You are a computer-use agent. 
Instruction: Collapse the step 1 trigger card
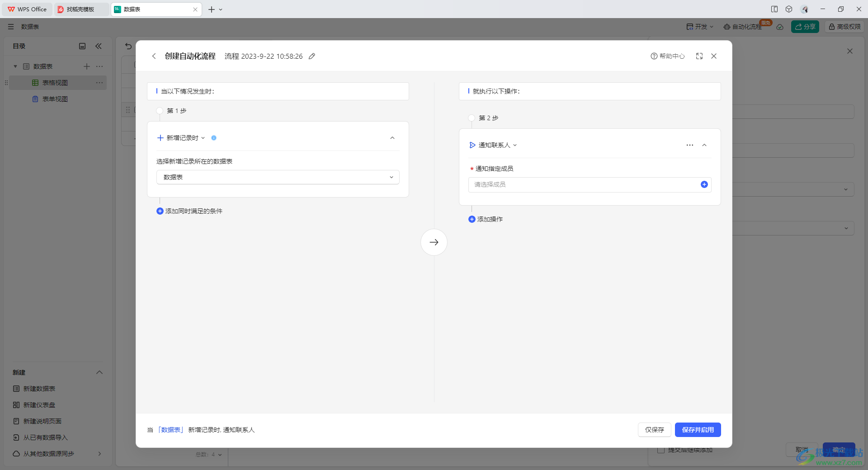tap(392, 138)
